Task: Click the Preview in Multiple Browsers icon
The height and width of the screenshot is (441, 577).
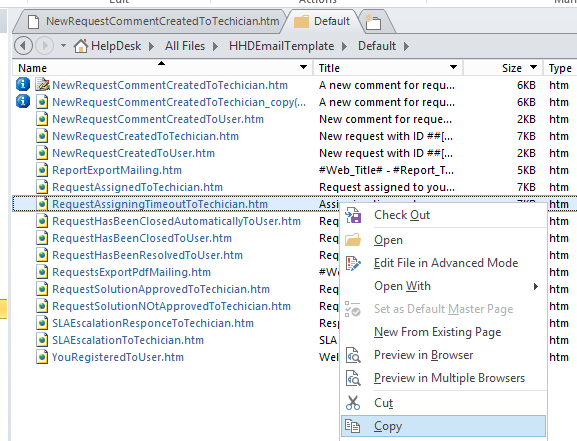Action: click(x=353, y=378)
